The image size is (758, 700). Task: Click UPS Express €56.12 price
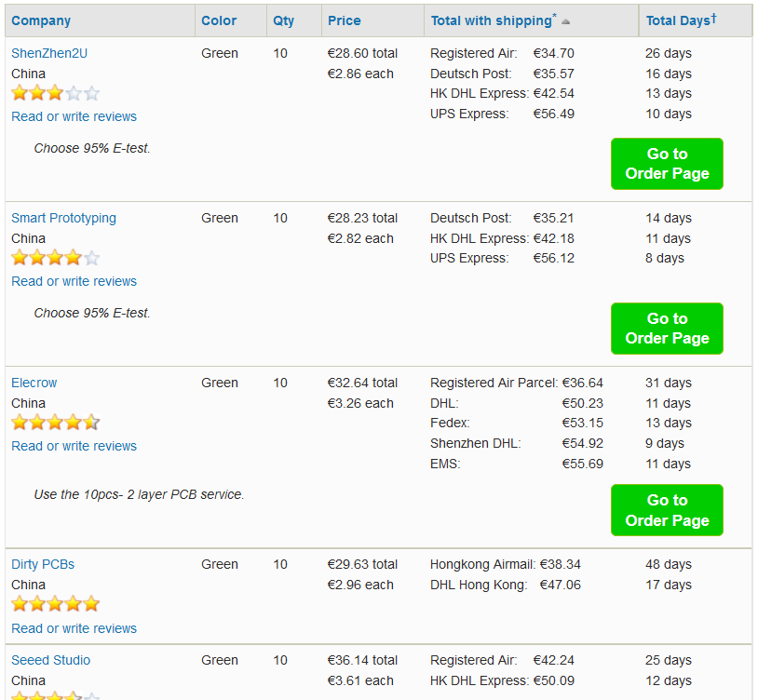[553, 258]
